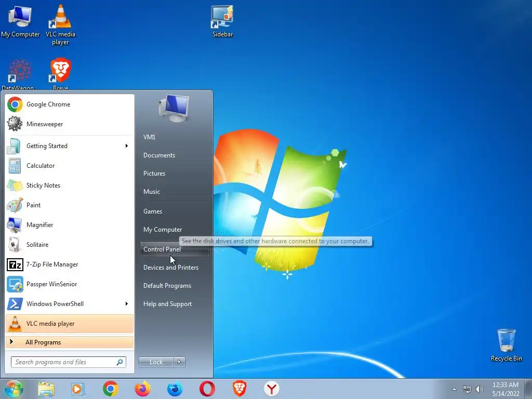The width and height of the screenshot is (532, 399).
Task: Open Help and Support
Action: coord(175,304)
